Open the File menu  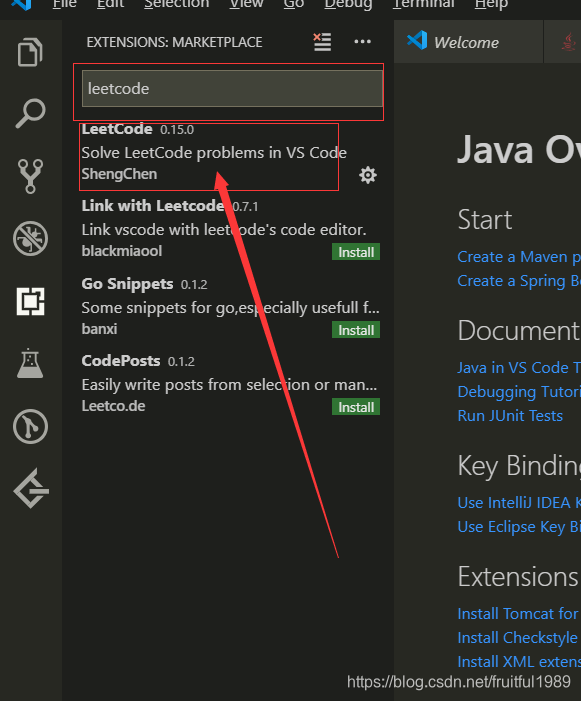tap(65, 4)
